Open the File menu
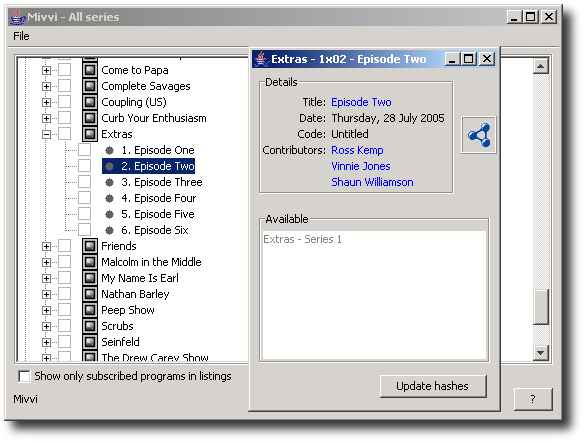 [x=21, y=36]
